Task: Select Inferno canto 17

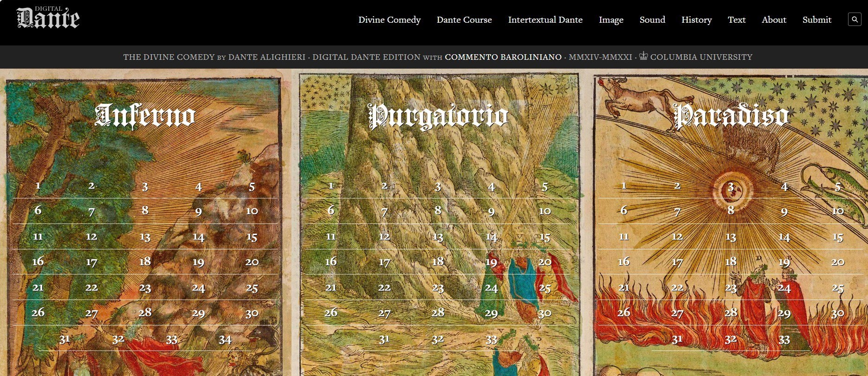Action: click(x=91, y=262)
